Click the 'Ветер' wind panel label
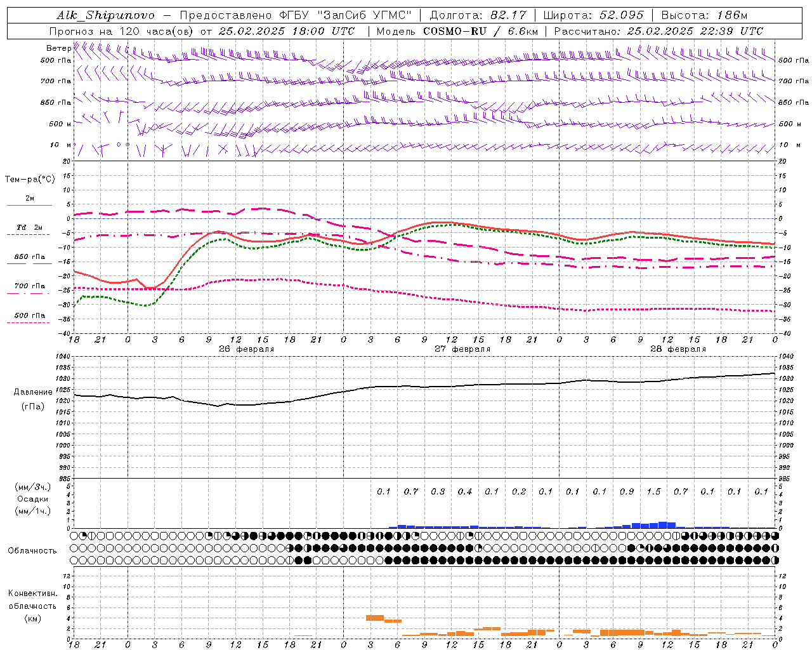Image resolution: width=812 pixels, height=650 pixels. point(58,48)
